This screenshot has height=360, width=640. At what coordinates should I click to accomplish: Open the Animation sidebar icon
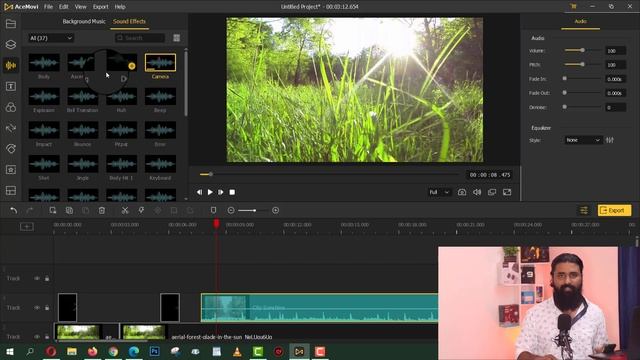11,149
